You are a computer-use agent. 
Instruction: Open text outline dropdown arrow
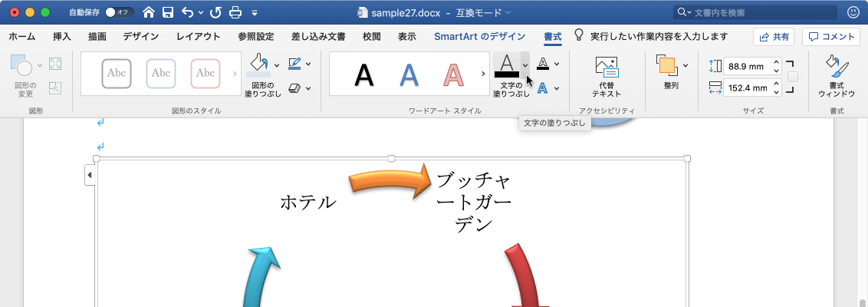coord(557,64)
